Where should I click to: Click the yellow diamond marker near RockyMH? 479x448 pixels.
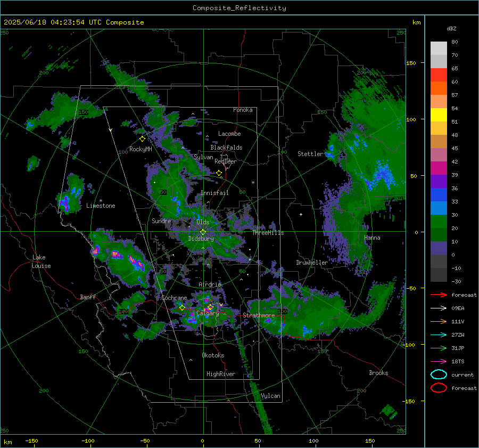(142, 139)
